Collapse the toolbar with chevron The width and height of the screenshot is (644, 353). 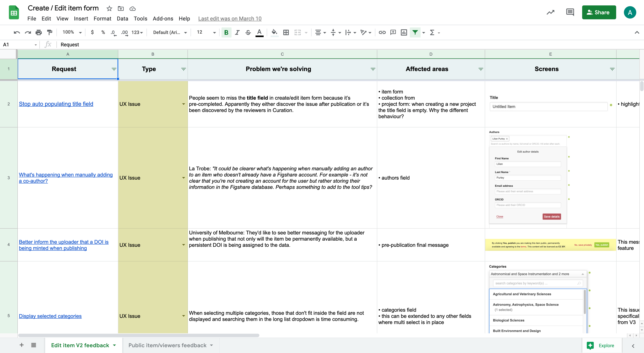(x=637, y=32)
